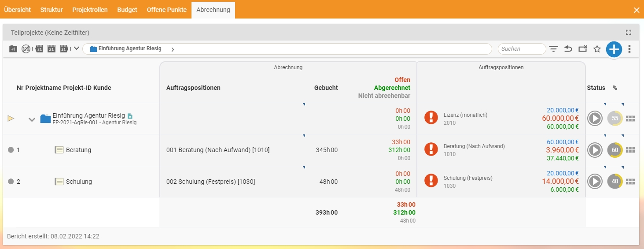Image resolution: width=644 pixels, height=249 pixels.
Task: Open the grid menu icon in Schulung row
Action: point(630,182)
